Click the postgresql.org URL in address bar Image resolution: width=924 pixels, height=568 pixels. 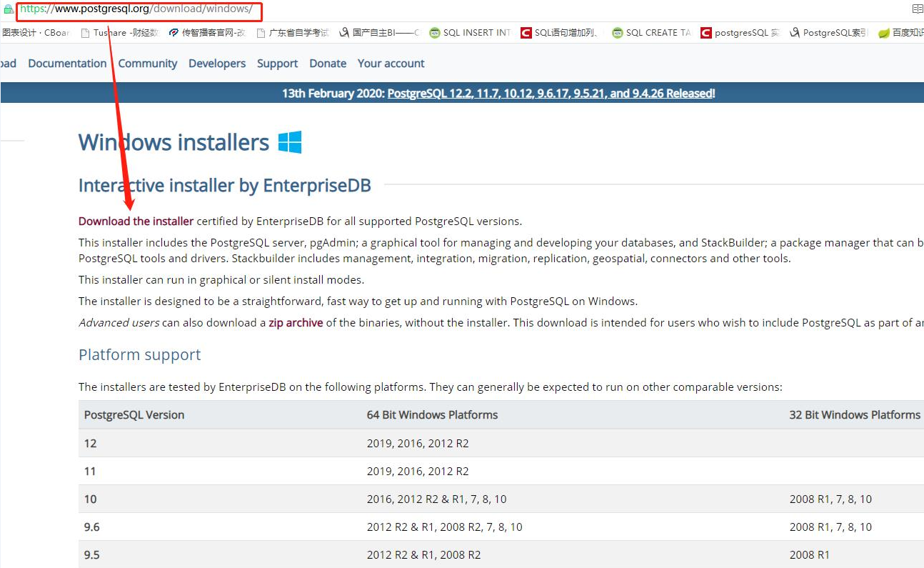(x=136, y=9)
